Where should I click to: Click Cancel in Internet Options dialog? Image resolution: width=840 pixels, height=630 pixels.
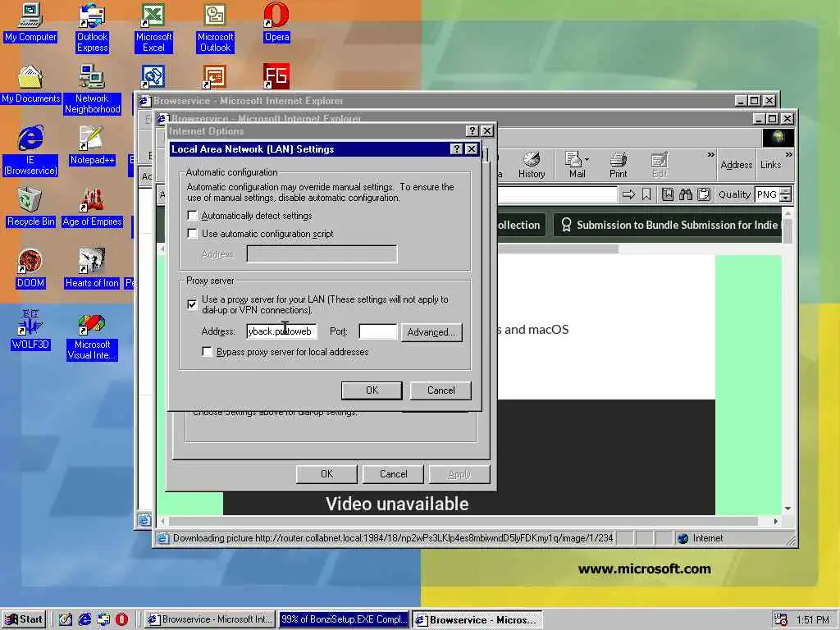(393, 473)
